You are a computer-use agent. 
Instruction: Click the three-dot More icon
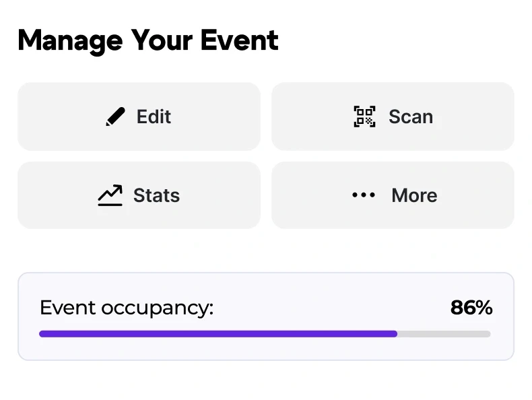point(364,195)
